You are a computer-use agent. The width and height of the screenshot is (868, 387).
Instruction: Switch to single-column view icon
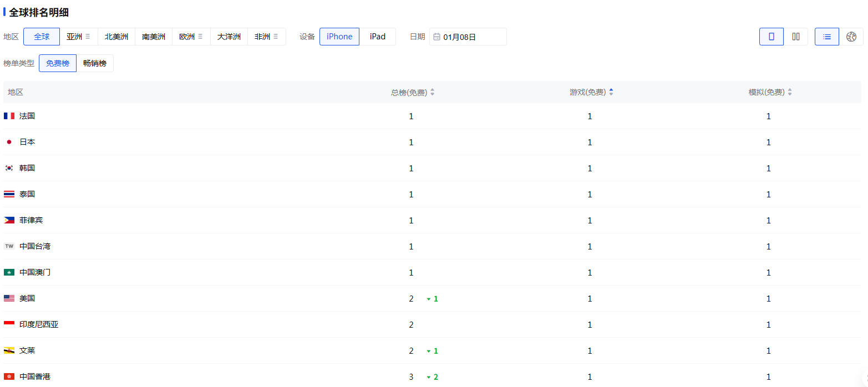pos(771,37)
